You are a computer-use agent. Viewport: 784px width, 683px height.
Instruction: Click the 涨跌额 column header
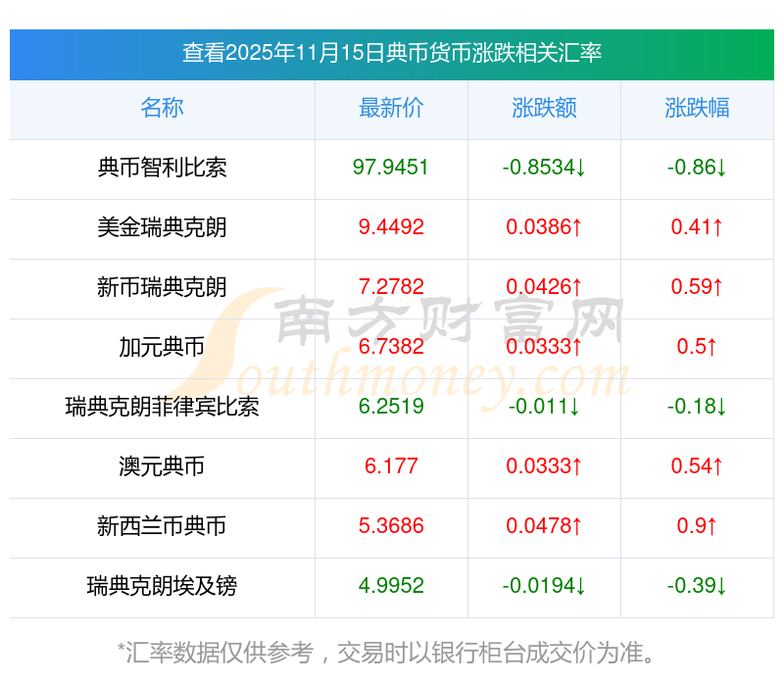click(x=544, y=108)
